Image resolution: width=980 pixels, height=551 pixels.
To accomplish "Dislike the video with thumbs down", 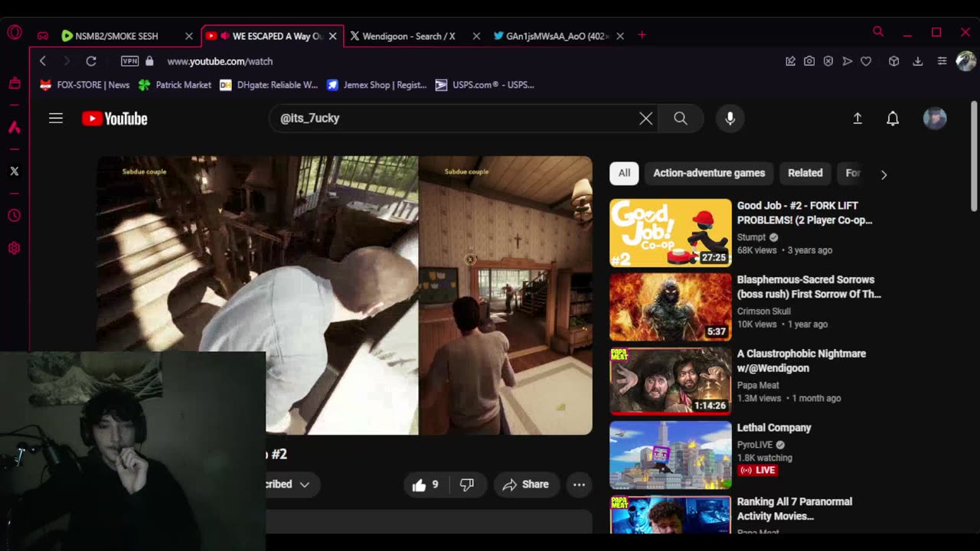I will tap(467, 484).
